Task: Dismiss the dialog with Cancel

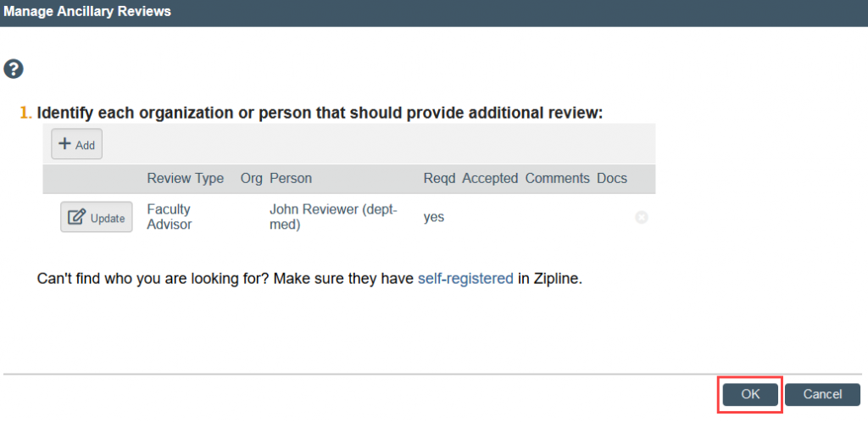Action: 822,394
